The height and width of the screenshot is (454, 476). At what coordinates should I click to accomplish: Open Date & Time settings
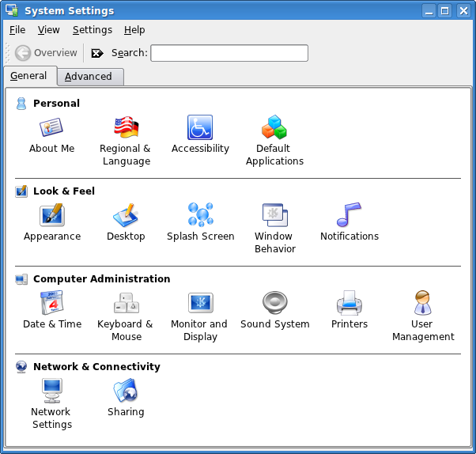52,310
